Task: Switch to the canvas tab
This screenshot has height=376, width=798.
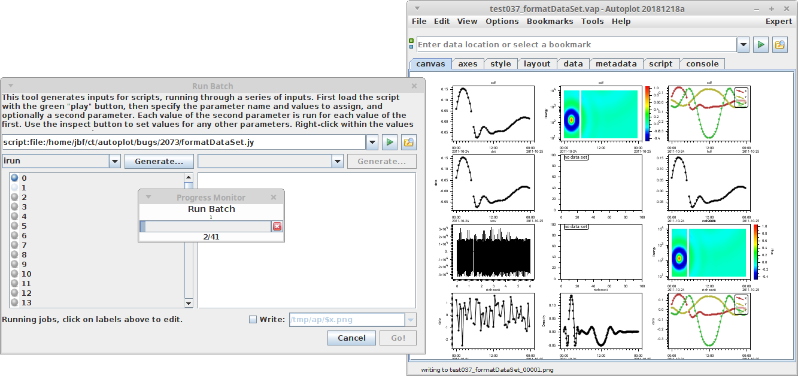Action: click(431, 64)
